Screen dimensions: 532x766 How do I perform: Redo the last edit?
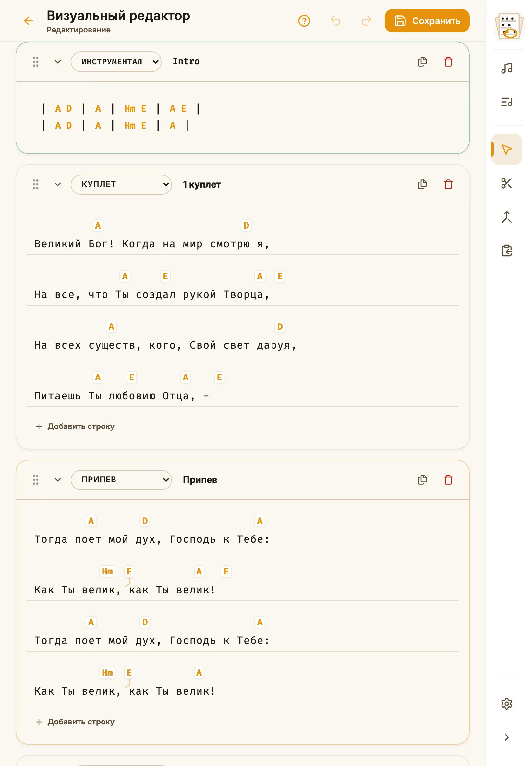pyautogui.click(x=366, y=21)
